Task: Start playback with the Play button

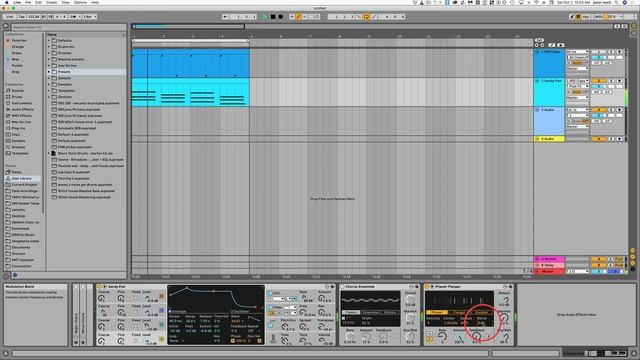Action: click(265, 17)
